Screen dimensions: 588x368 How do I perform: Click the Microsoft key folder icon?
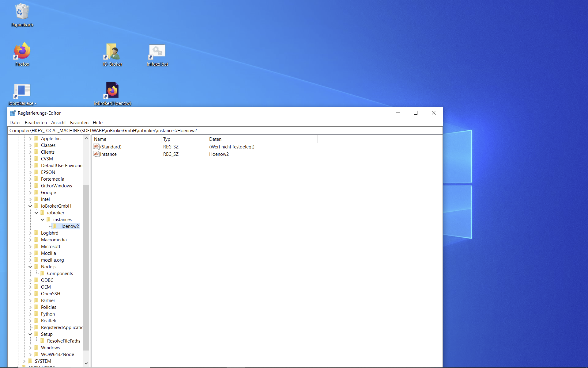pyautogui.click(x=36, y=246)
